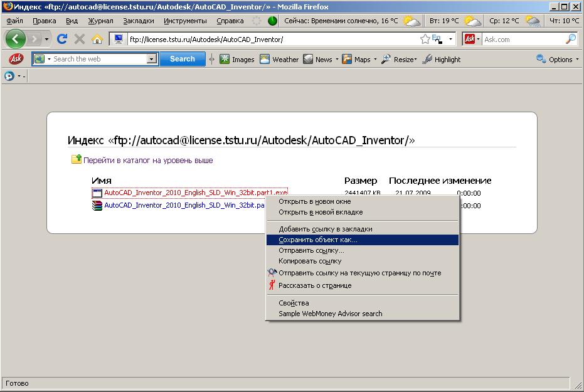This screenshot has width=584, height=392.
Task: Click the Search the web field
Action: coord(99,59)
